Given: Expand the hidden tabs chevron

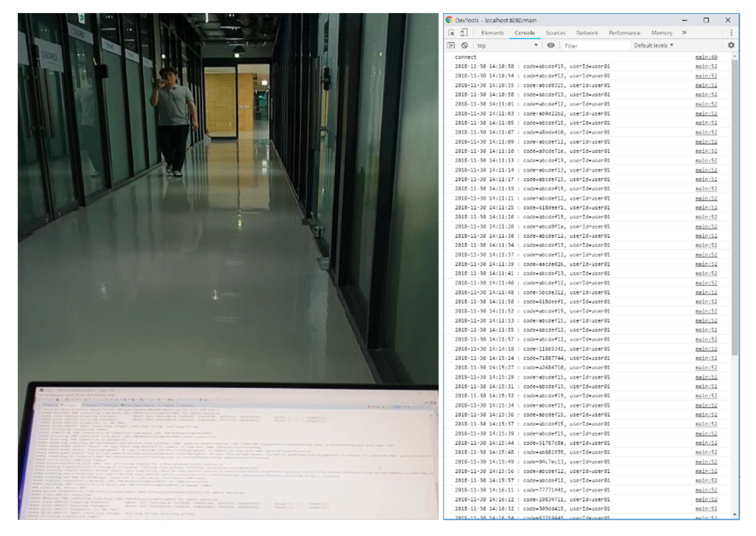Looking at the screenshot, I should click(x=684, y=33).
